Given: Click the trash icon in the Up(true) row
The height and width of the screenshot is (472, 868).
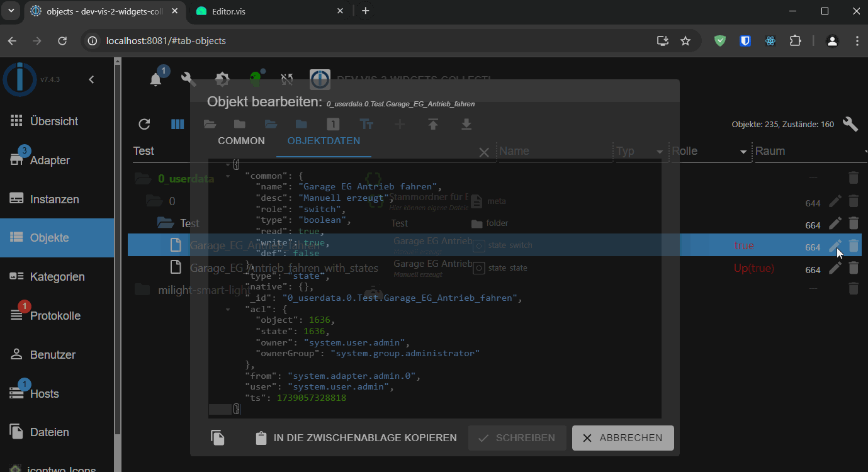Looking at the screenshot, I should coord(853,268).
